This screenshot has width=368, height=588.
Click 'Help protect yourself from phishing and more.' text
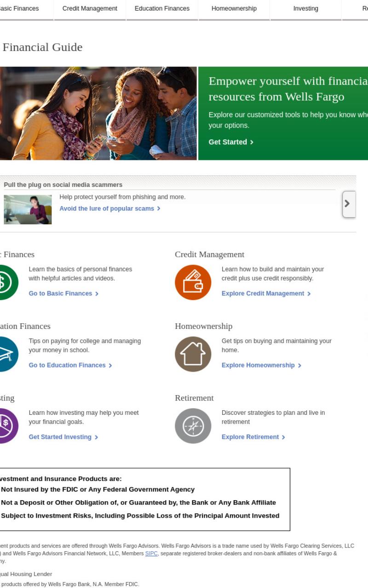122,197
